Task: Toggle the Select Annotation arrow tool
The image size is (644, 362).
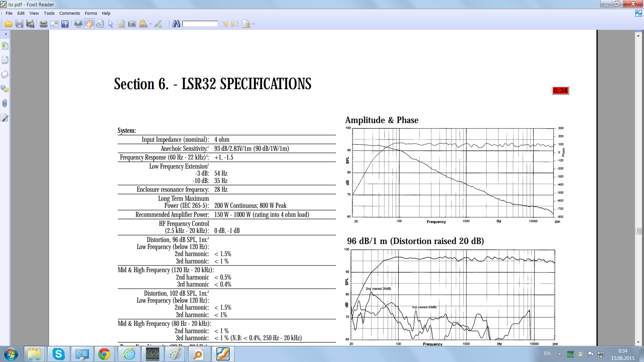Action: [111, 24]
